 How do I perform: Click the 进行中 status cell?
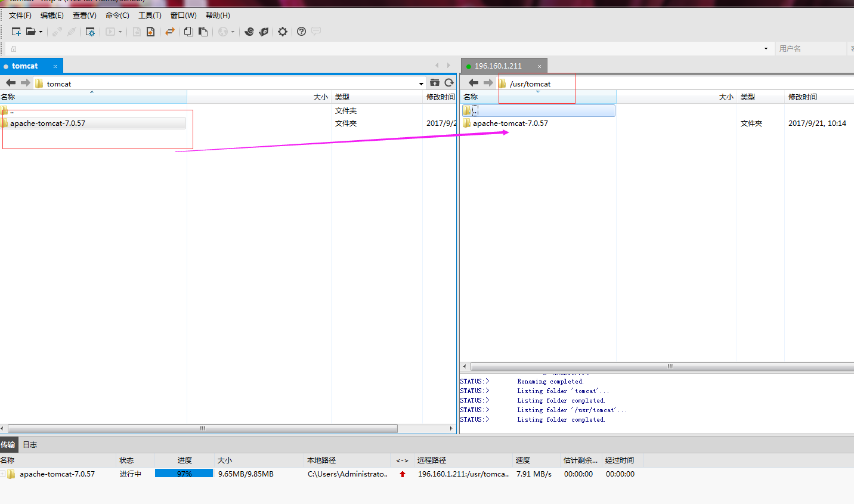click(x=131, y=474)
